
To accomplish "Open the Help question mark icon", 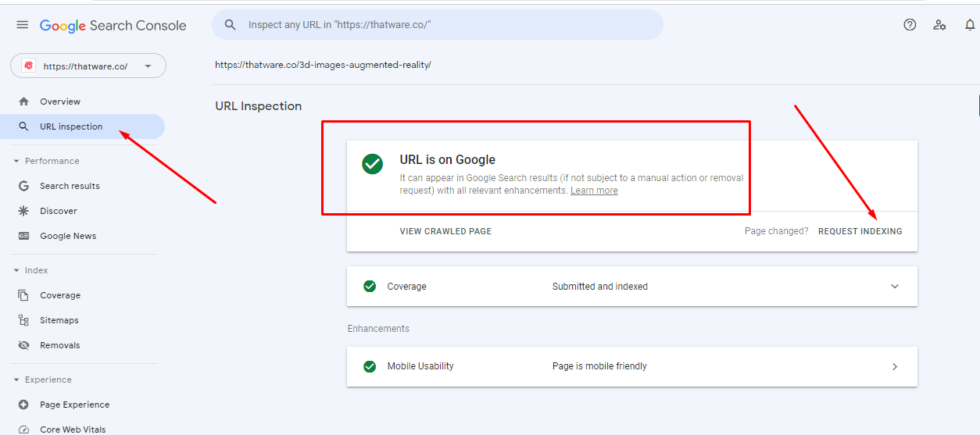I will (910, 25).
